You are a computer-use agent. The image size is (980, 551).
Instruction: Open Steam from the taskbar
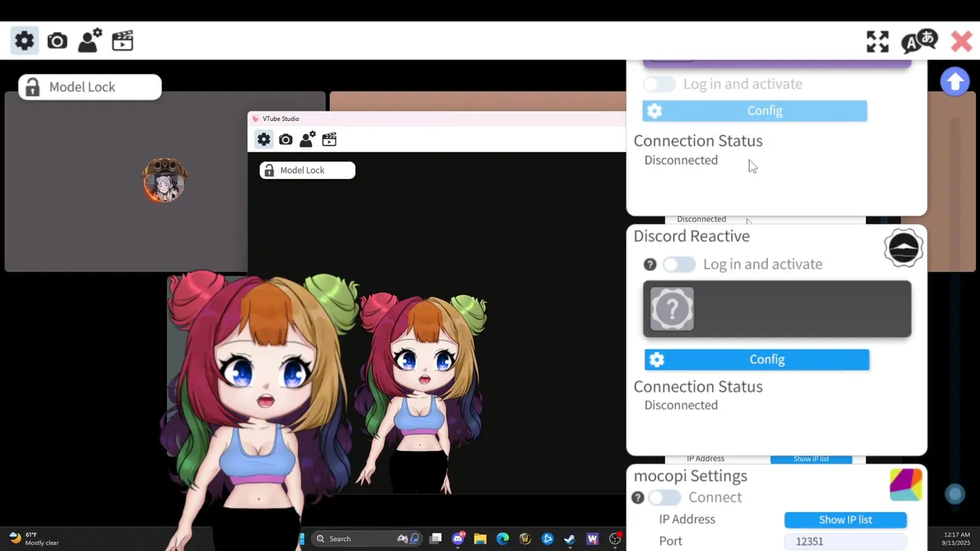click(570, 539)
